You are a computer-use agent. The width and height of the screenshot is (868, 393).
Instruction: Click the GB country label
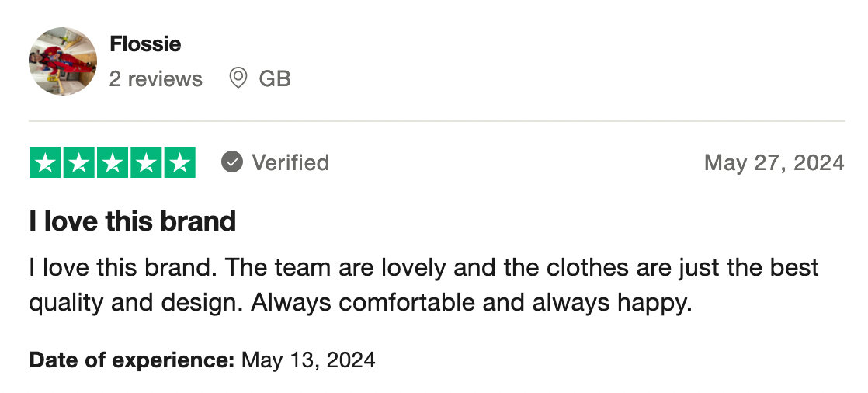point(275,78)
